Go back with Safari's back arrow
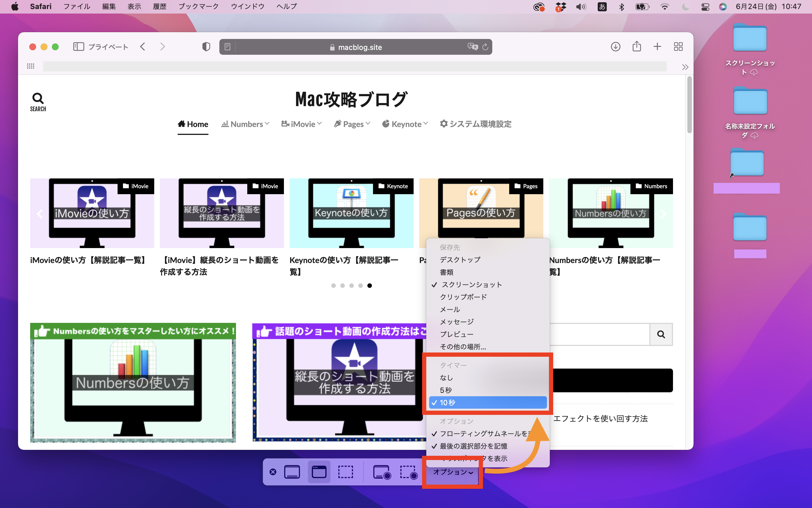 click(143, 47)
